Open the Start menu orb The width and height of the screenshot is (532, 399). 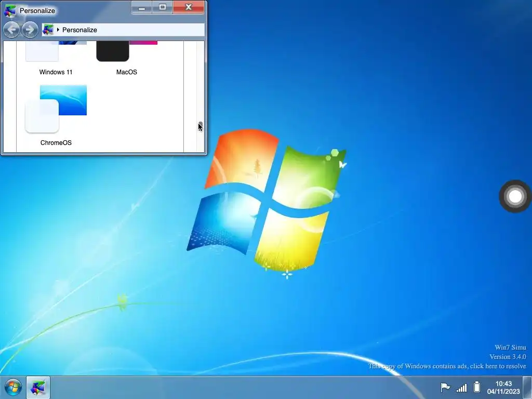click(x=13, y=388)
